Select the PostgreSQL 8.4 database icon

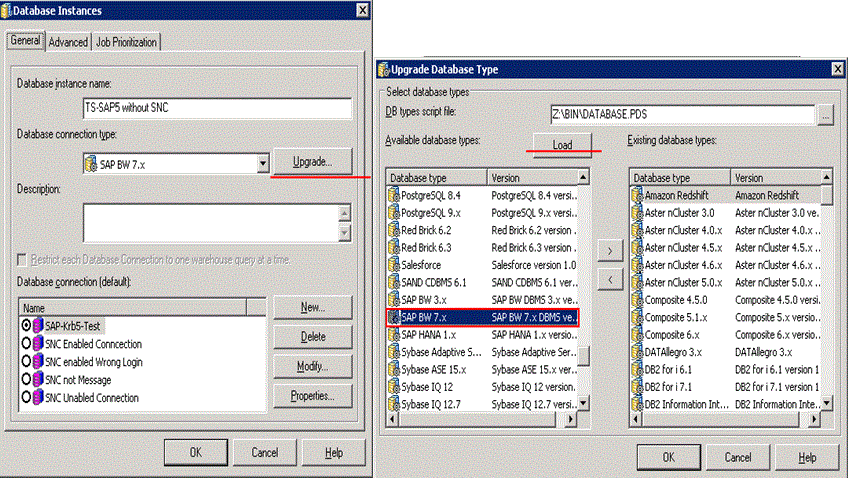(394, 195)
